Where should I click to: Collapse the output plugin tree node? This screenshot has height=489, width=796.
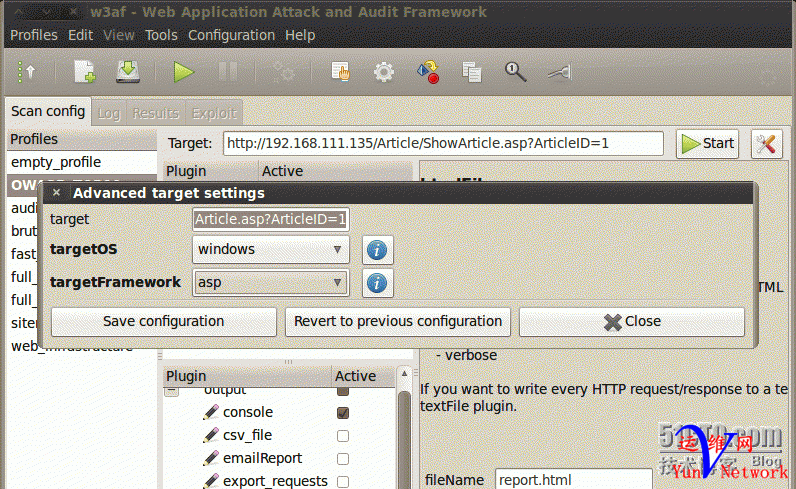click(172, 391)
